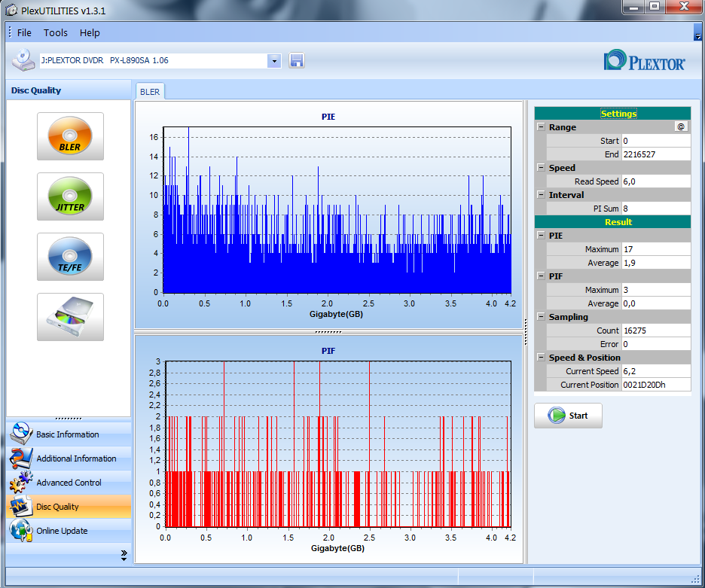Click the PIE chart title
Image resolution: width=705 pixels, height=588 pixels.
point(328,117)
